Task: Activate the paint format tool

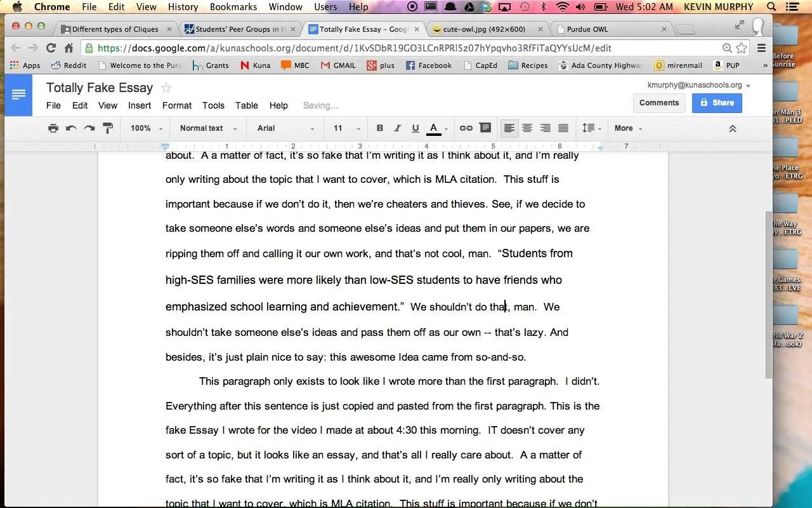Action: [x=108, y=128]
